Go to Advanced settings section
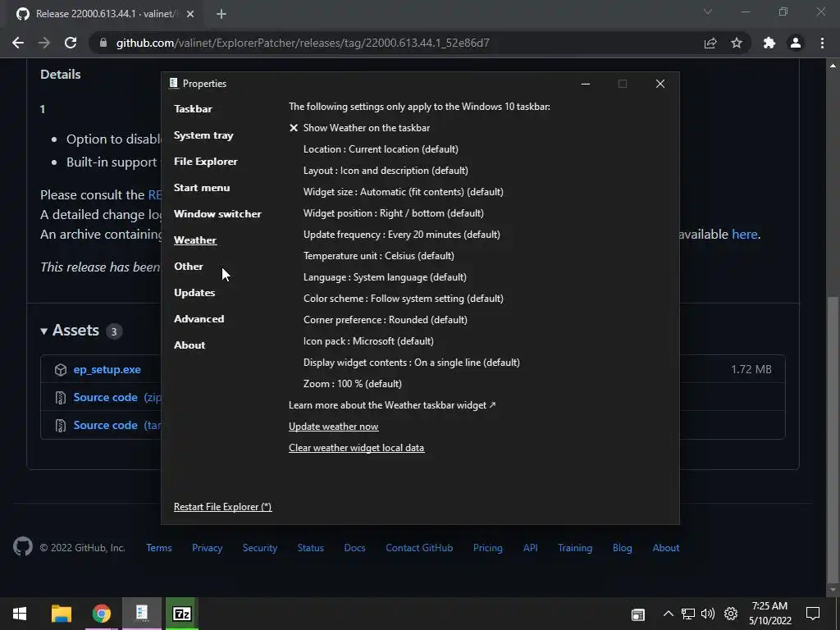840x630 pixels. click(x=199, y=319)
